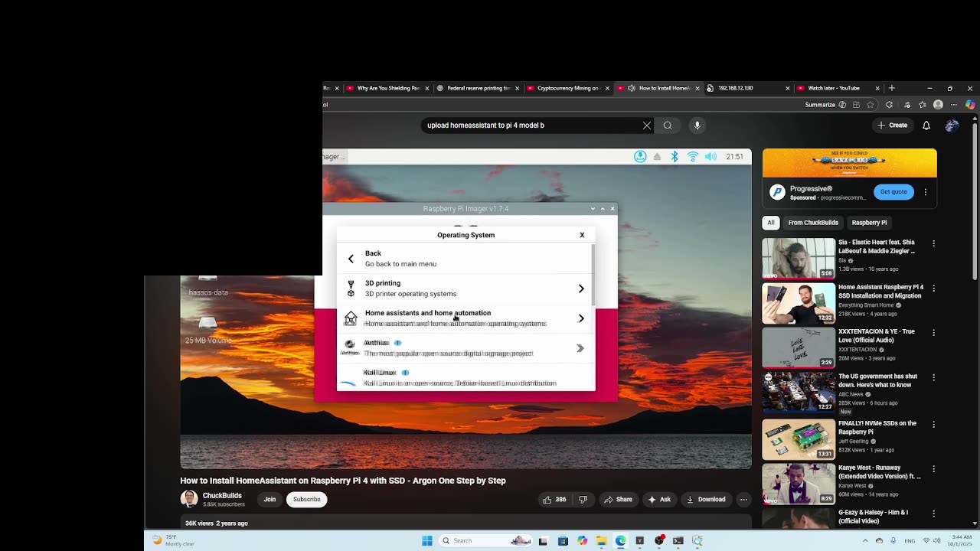Open US government shutdown video thumbnail
The image size is (980, 551).
[798, 393]
